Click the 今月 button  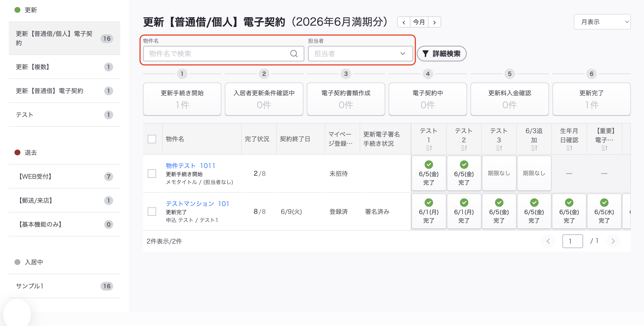[419, 22]
